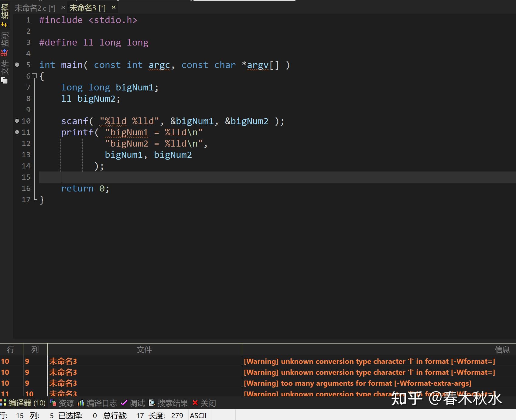Click the gutter marker on line 11
516x420 pixels.
(x=17, y=132)
